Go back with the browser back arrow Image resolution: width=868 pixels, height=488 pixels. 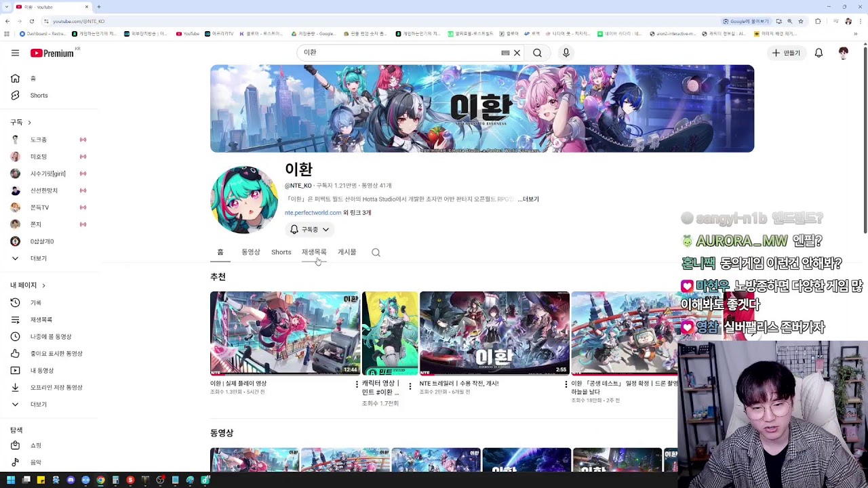click(7, 21)
